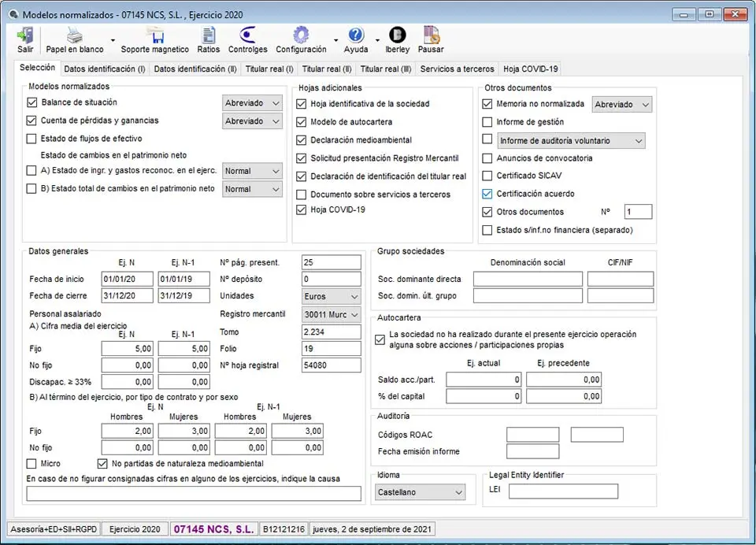Open the Titular real (II) tab
Viewport: 756px width, 545px height.
(327, 69)
